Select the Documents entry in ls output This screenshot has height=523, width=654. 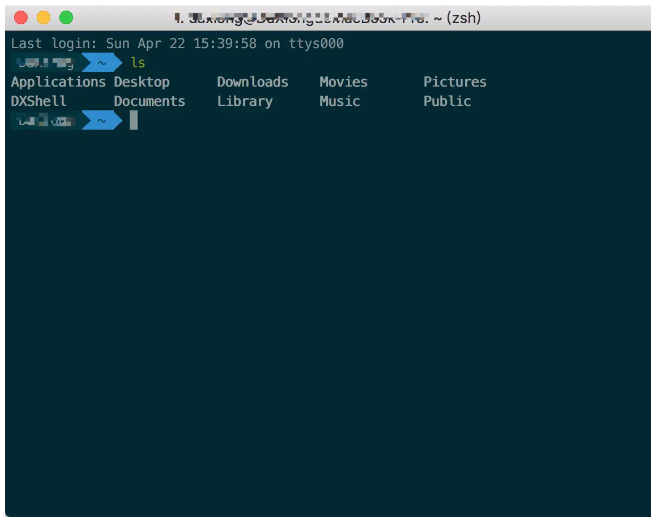coord(150,101)
